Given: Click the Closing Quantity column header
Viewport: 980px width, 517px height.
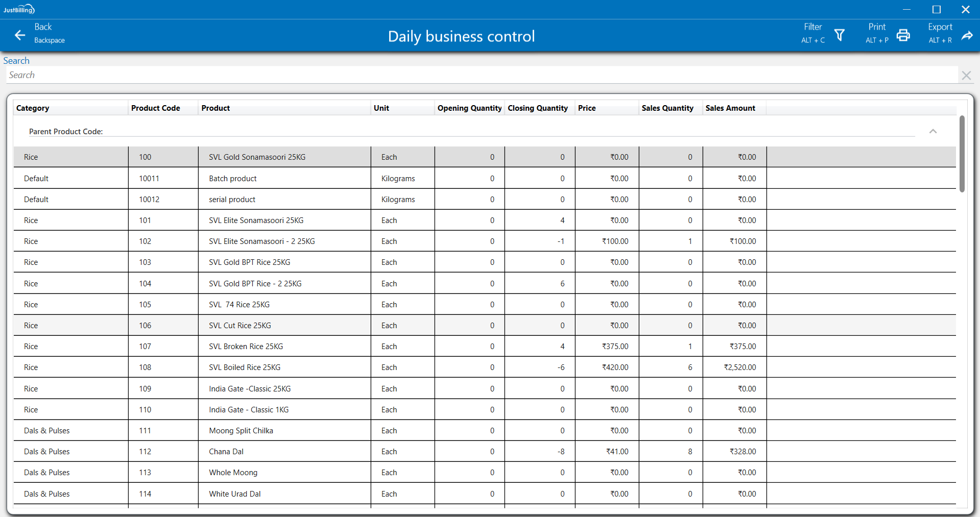Looking at the screenshot, I should [x=537, y=108].
